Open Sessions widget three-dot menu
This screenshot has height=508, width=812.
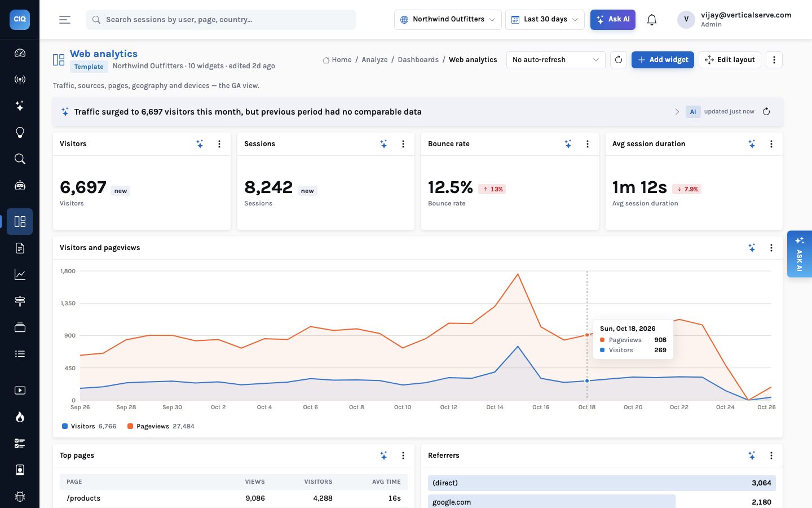click(x=403, y=144)
